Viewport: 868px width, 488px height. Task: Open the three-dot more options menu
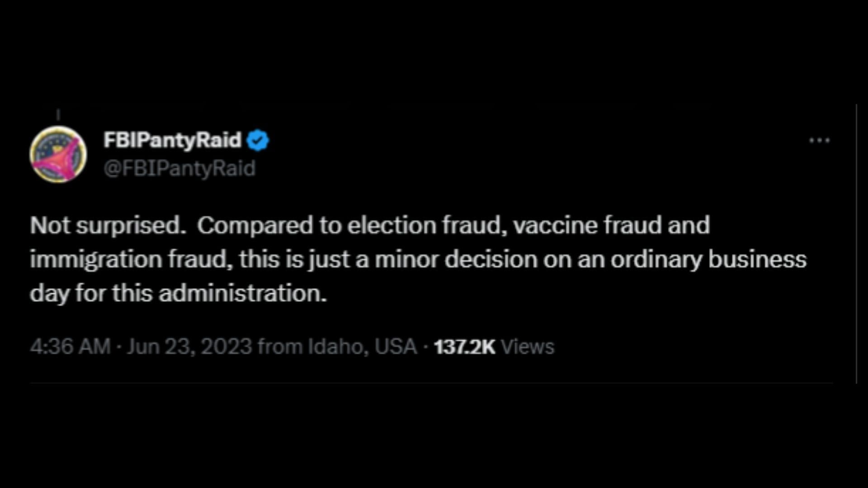(819, 141)
